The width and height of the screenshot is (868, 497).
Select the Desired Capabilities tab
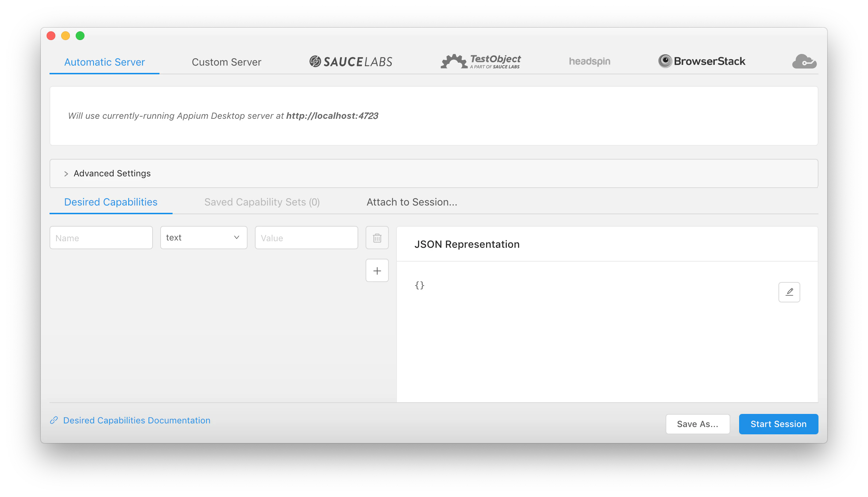[x=111, y=202]
